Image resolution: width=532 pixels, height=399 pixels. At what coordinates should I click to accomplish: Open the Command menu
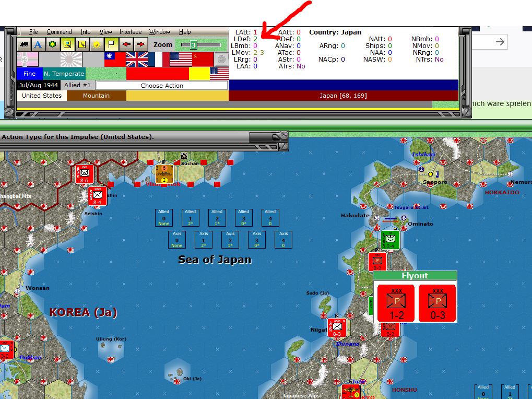60,32
